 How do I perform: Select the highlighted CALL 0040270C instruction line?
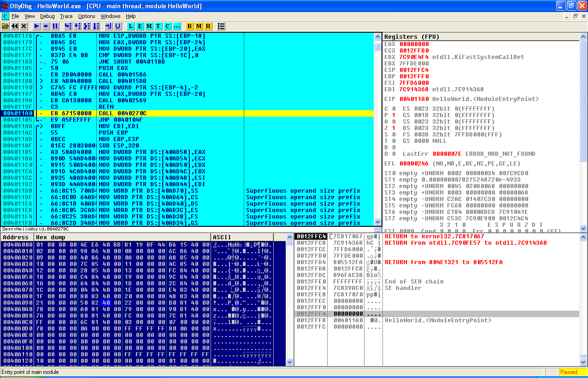pyautogui.click(x=188, y=113)
